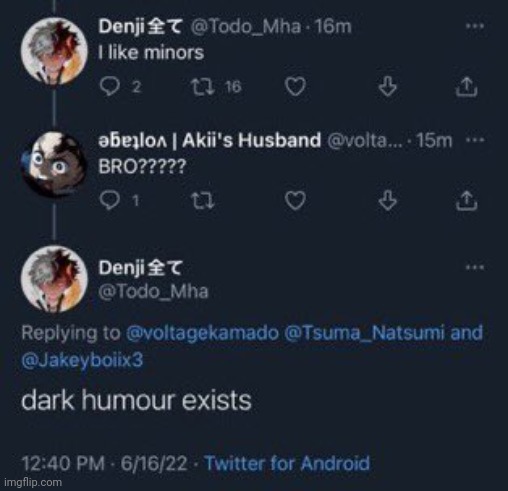The image size is (508, 491).
Task: Open @Todo_Mha handle on main tweet
Action: (153, 291)
